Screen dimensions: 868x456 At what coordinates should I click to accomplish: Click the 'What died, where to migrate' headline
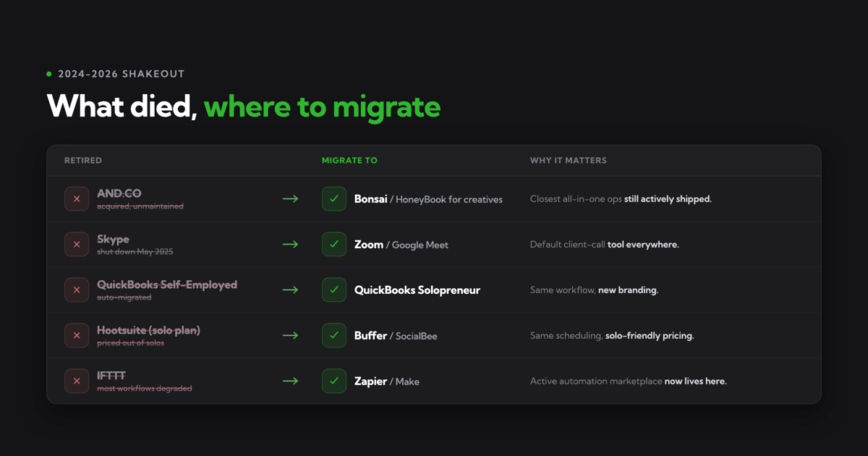[x=244, y=106]
